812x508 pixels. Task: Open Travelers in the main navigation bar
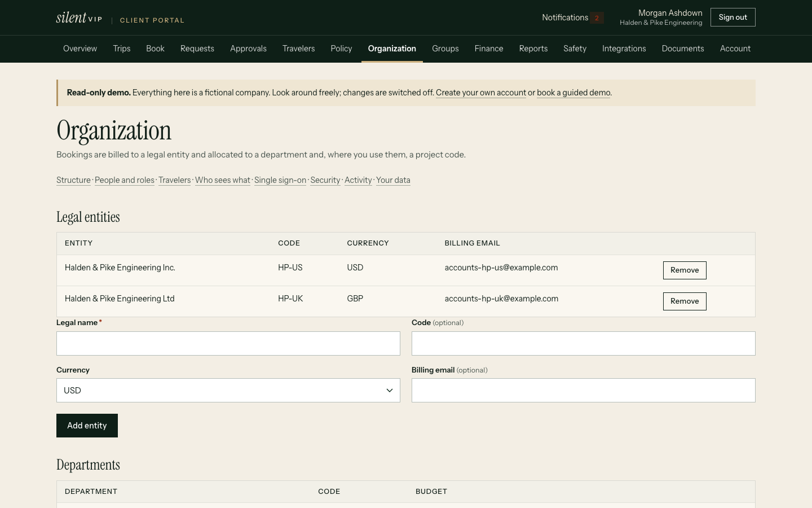point(299,49)
